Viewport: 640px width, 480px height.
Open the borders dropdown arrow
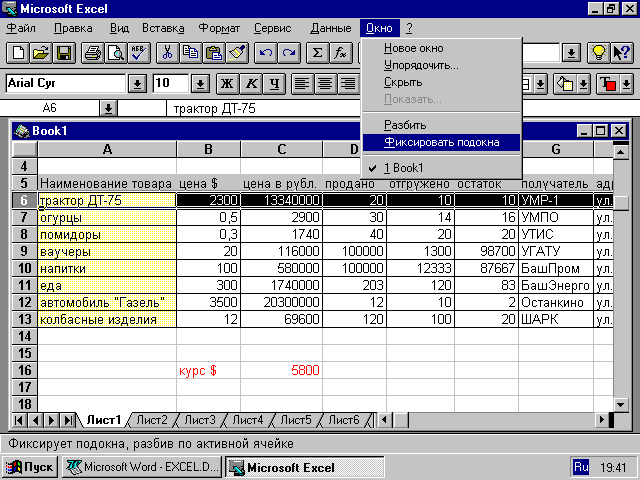[x=540, y=84]
